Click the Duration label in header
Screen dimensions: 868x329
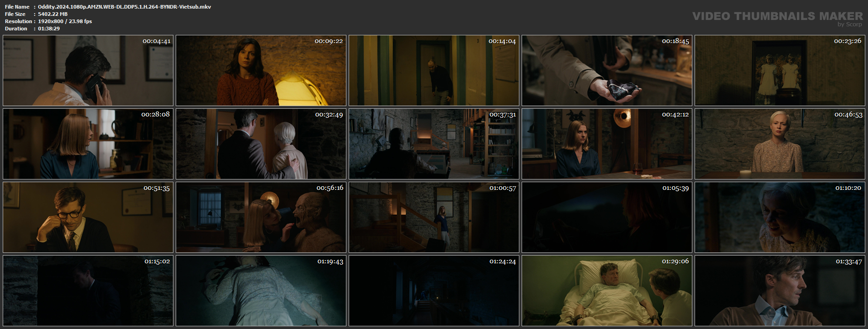16,29
